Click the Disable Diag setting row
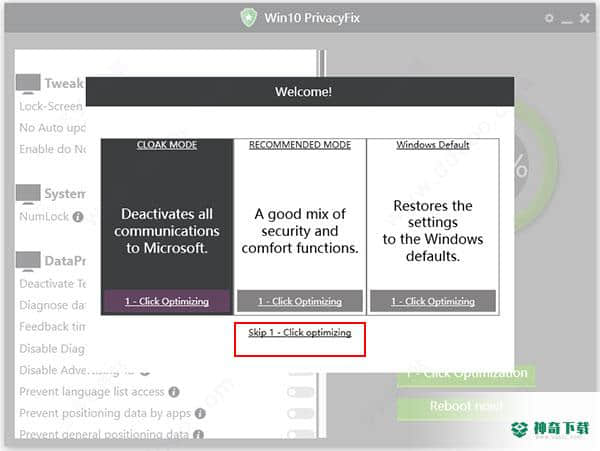600x451 pixels. point(52,349)
